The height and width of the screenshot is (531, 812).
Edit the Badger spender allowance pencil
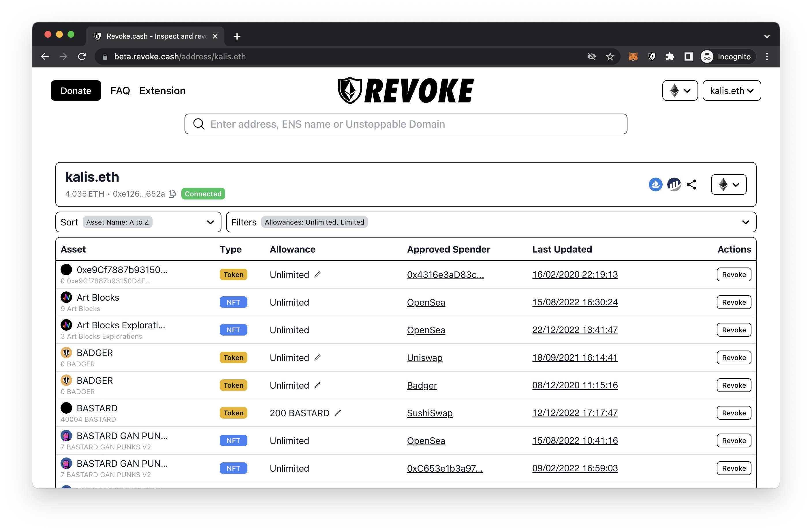tap(318, 385)
